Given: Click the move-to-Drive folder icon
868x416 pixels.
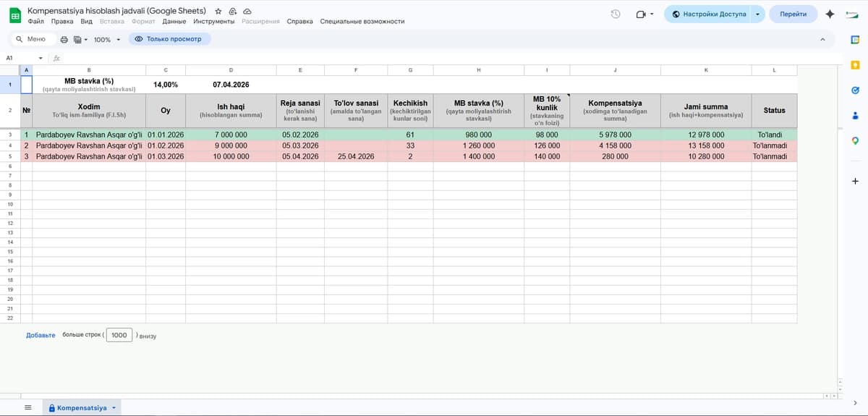Looking at the screenshot, I should click(x=232, y=12).
